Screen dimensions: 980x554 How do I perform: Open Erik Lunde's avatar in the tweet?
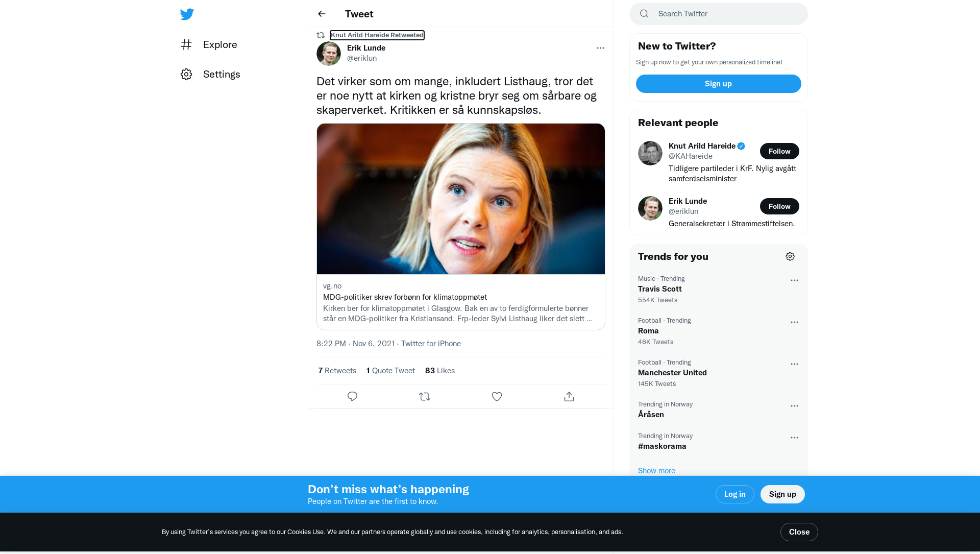329,53
